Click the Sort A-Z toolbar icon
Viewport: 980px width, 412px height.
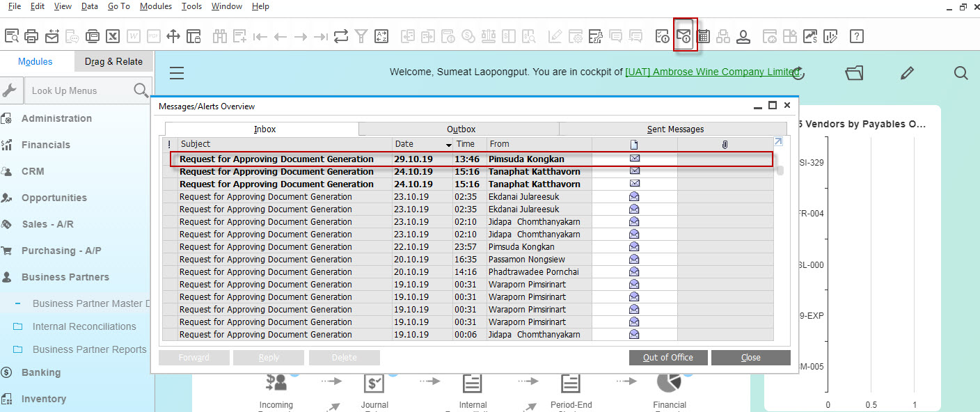(x=382, y=35)
